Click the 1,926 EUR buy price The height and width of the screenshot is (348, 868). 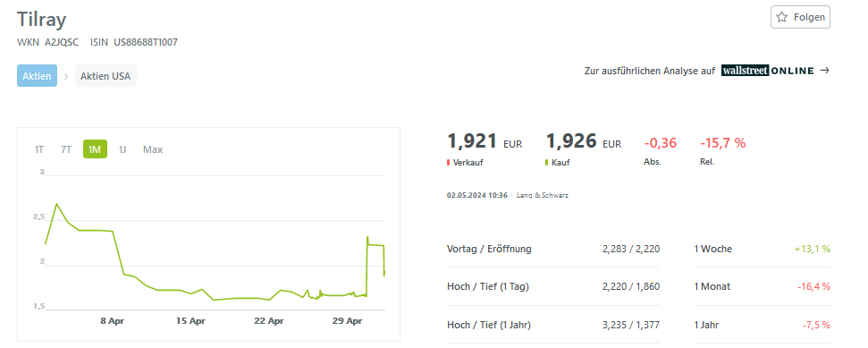pyautogui.click(x=584, y=141)
